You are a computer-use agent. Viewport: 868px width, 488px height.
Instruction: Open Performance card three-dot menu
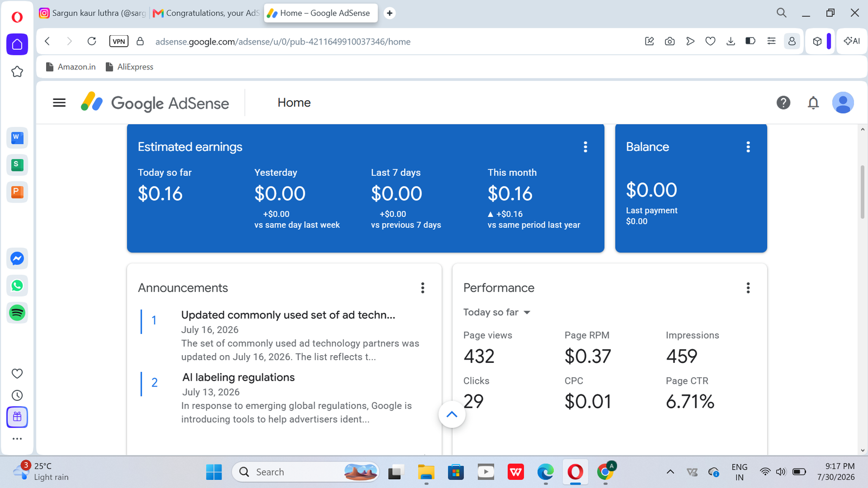(x=748, y=288)
